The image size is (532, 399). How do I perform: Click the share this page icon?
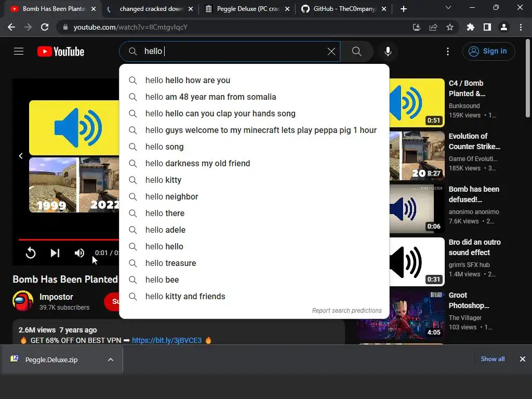(433, 27)
